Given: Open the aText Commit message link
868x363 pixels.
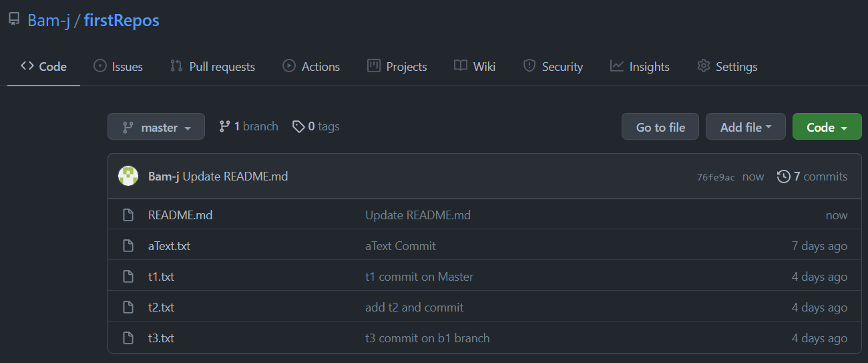Looking at the screenshot, I should tap(401, 246).
